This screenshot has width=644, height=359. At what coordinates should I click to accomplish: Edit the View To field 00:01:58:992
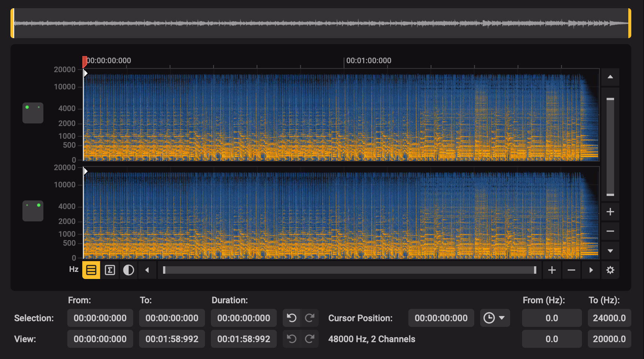[x=172, y=339]
